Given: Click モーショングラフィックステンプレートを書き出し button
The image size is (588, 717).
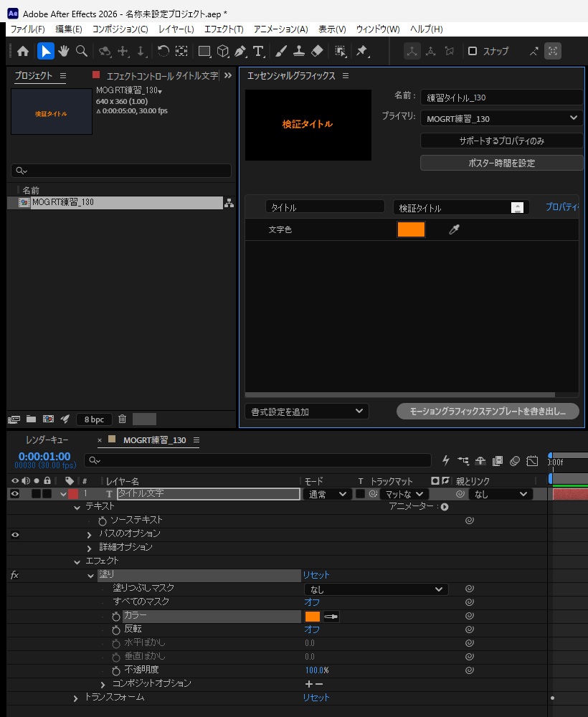Looking at the screenshot, I should click(488, 411).
